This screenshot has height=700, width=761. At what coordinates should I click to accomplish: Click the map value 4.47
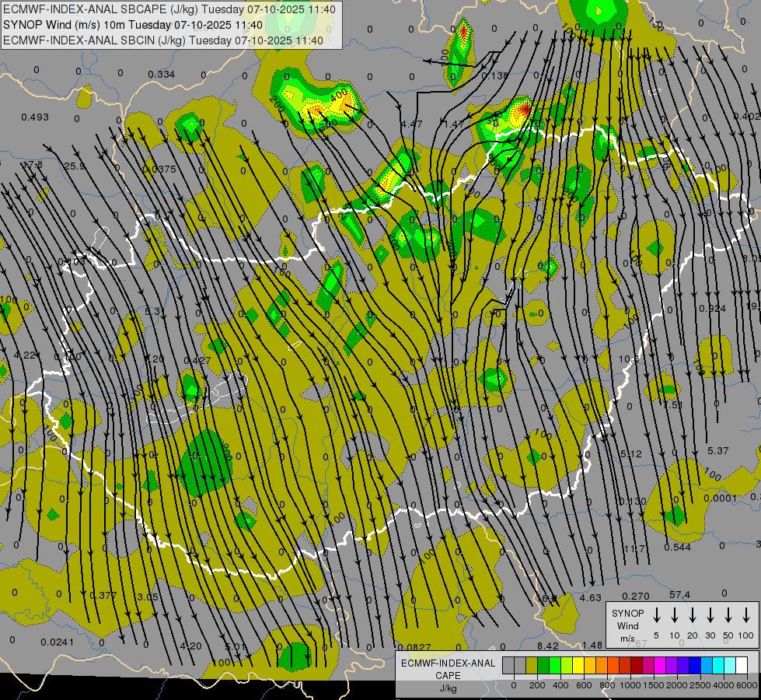coord(411,124)
